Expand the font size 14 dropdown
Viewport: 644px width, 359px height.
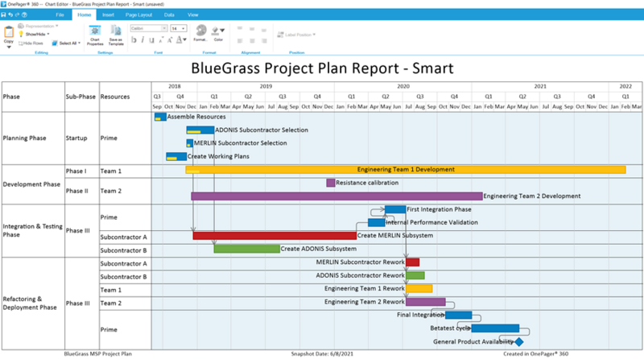tap(179, 28)
